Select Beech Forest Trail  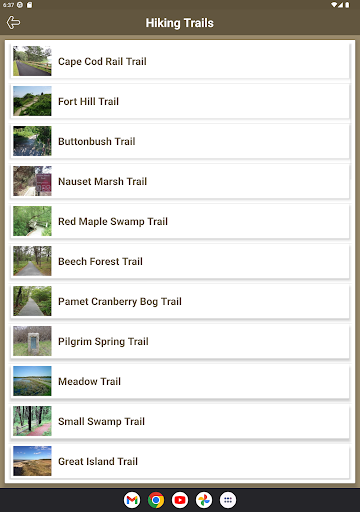coord(180,261)
